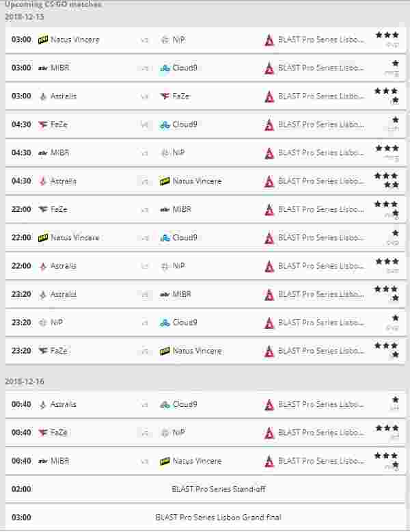Screen dimensions: 410x532
Task: Click Cloud9 logo in 00:40 Astralis match
Action: coord(165,404)
